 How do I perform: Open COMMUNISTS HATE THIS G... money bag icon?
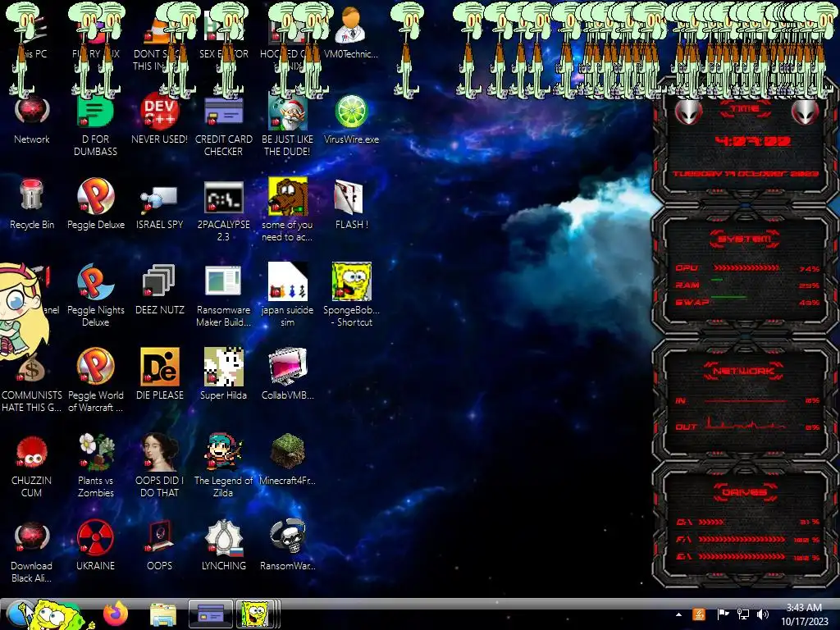tap(32, 381)
